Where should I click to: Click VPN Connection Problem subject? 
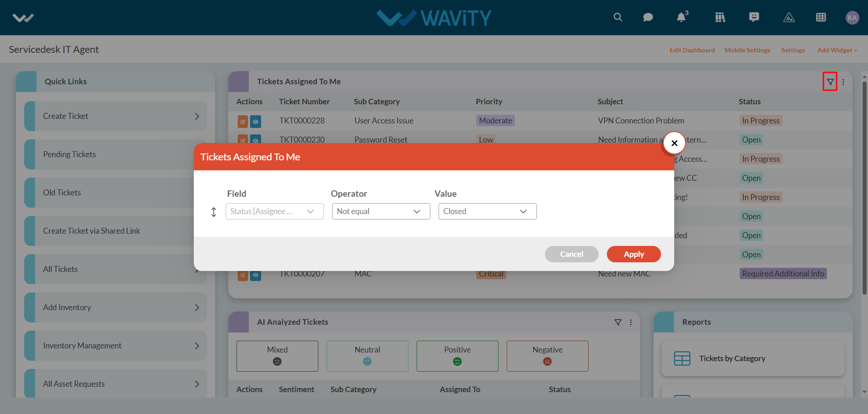coord(641,121)
